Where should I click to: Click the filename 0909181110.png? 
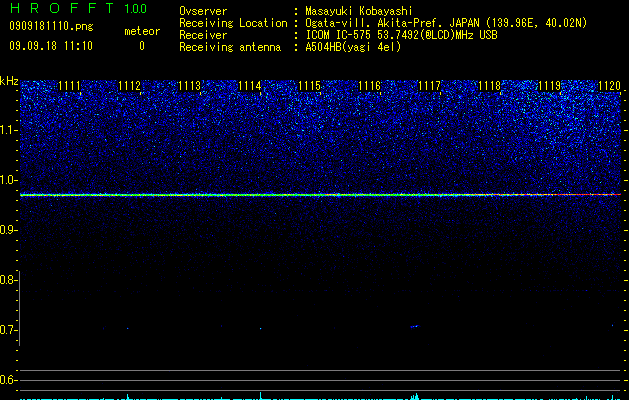point(51,26)
